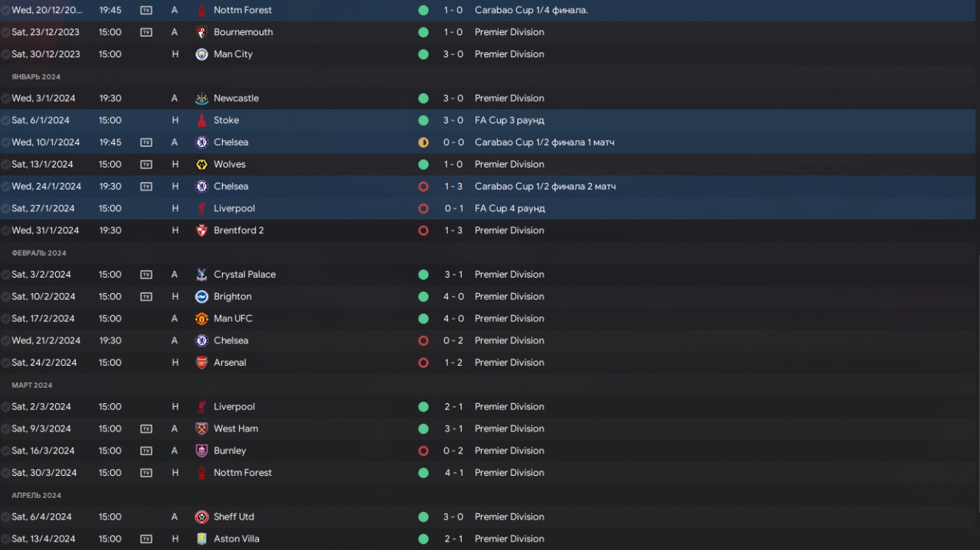
Task: Click the Newcastle club crest icon
Action: (201, 99)
